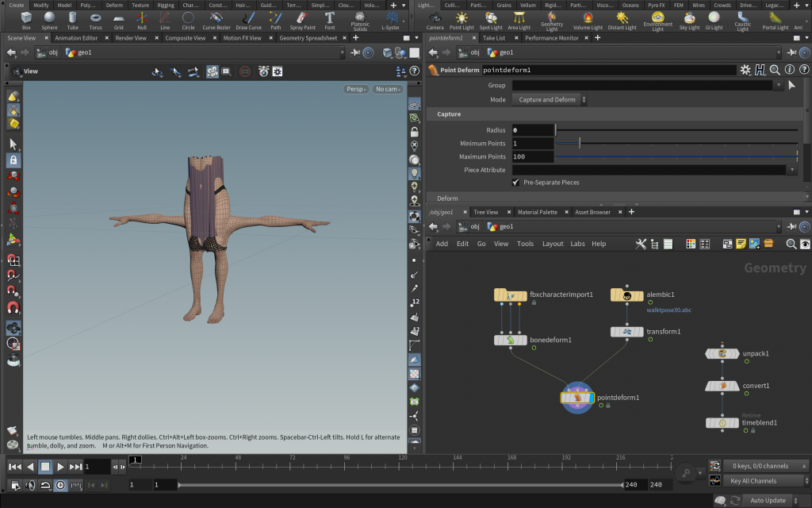Open the Layout menu in network editor
This screenshot has height=508, width=812.
553,244
